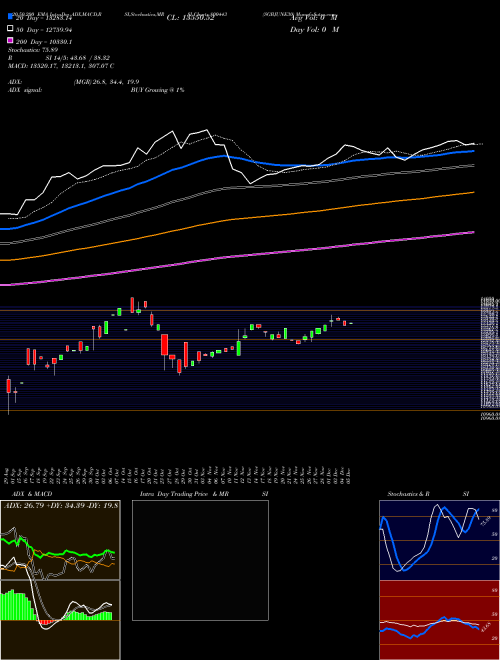Select the '200 Day = 10339.1' legend text
This screenshot has height=660, width=500.
click(x=44, y=42)
